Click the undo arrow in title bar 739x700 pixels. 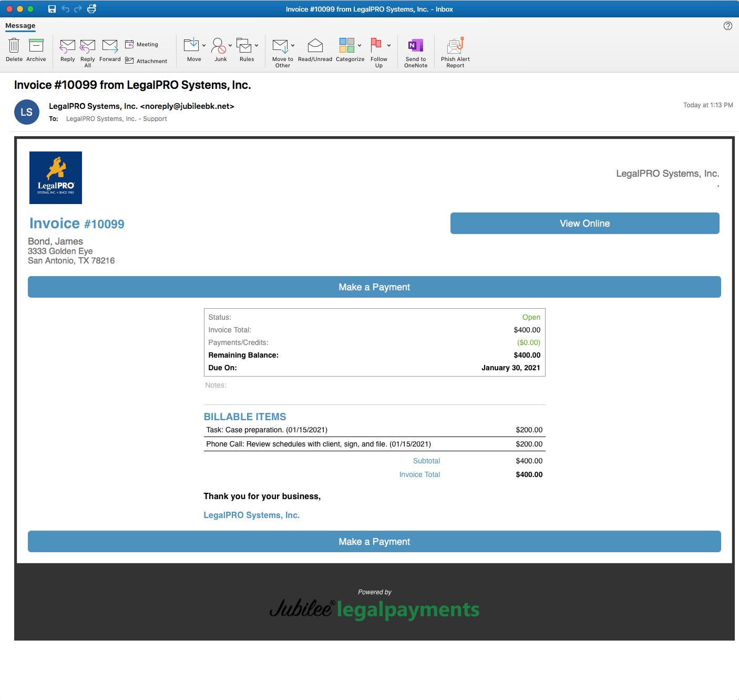click(x=65, y=9)
